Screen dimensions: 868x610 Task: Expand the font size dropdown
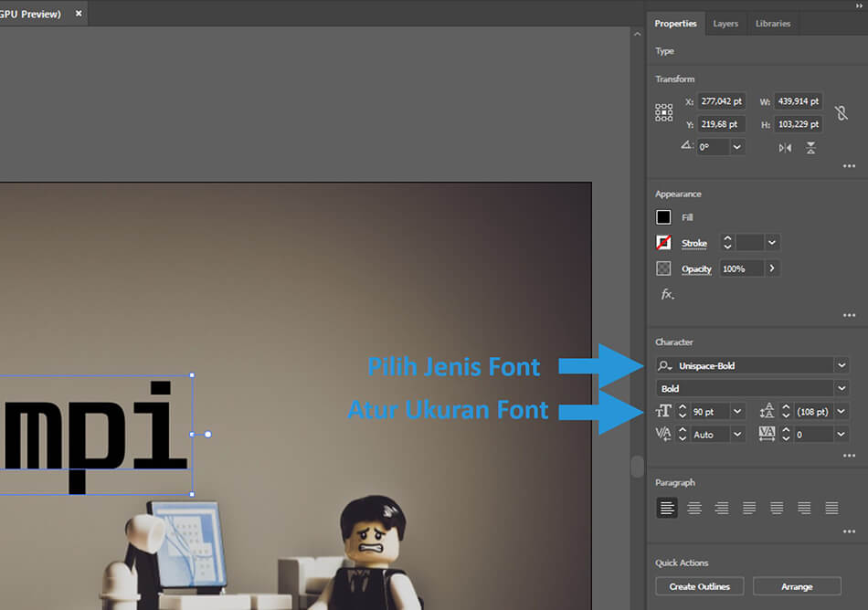pyautogui.click(x=737, y=412)
